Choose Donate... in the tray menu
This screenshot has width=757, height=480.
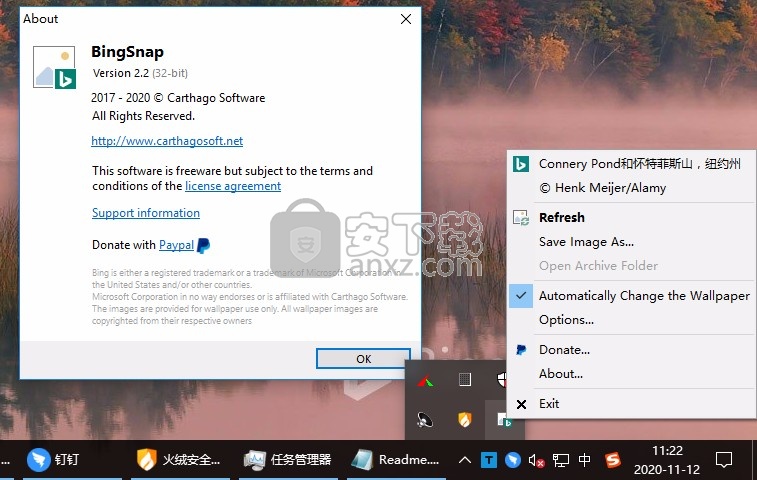tap(564, 350)
